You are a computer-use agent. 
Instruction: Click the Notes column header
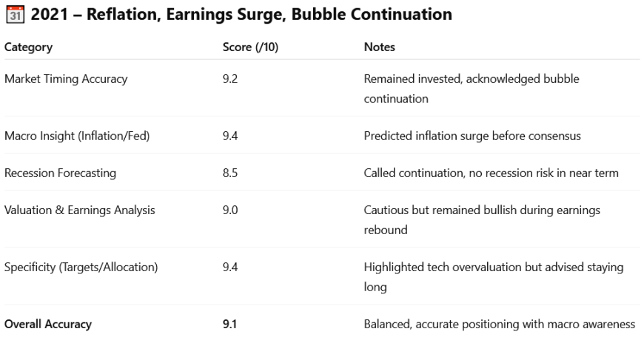pyautogui.click(x=379, y=47)
